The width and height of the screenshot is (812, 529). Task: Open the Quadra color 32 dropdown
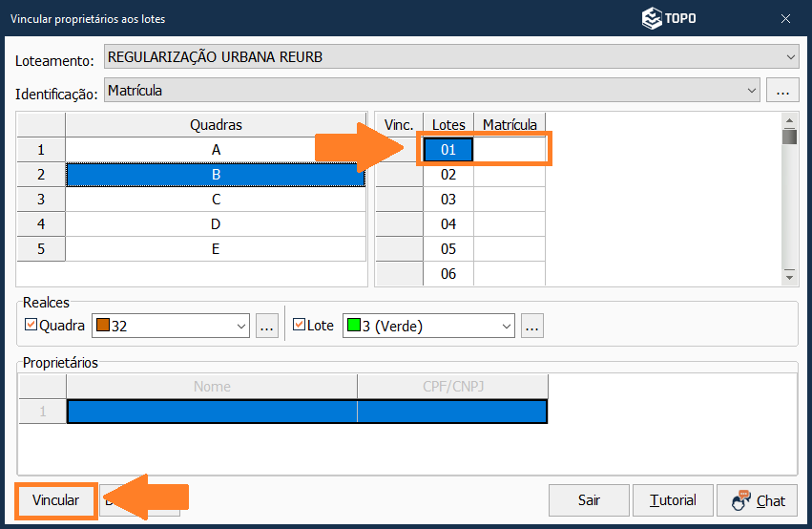pos(239,326)
